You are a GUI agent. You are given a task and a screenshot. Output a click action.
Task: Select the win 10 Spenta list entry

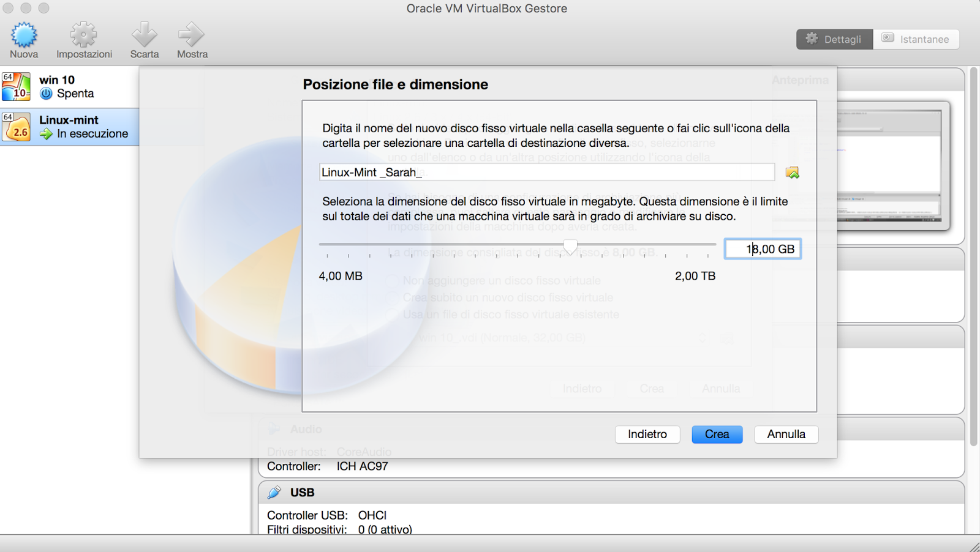[x=70, y=87]
